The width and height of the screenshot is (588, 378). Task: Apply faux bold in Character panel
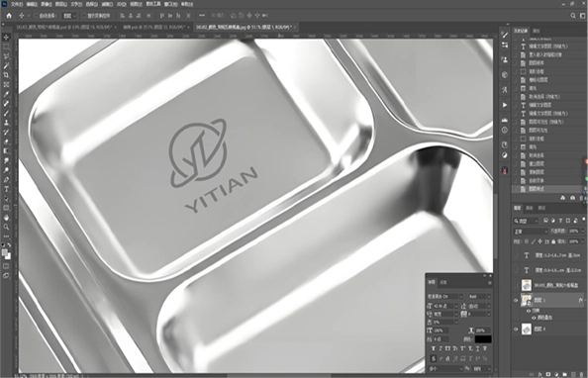tap(434, 348)
